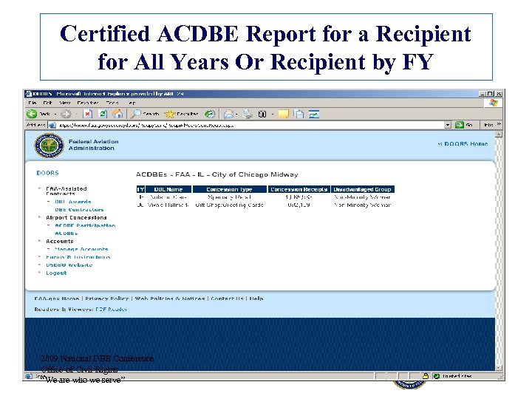This screenshot has height=399, width=532.
Task: Click the History globe icon
Action: [210, 114]
